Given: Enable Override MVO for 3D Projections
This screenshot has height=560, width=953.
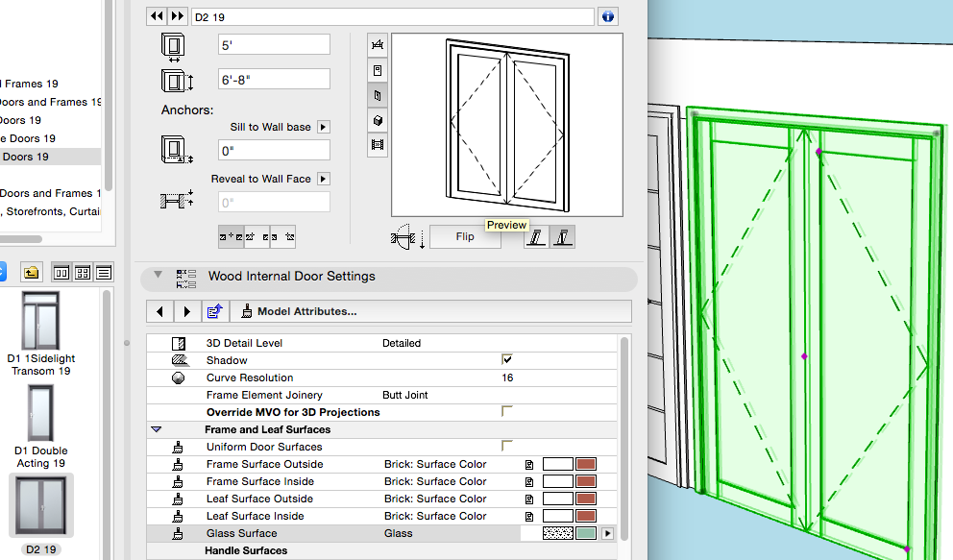Looking at the screenshot, I should (507, 411).
